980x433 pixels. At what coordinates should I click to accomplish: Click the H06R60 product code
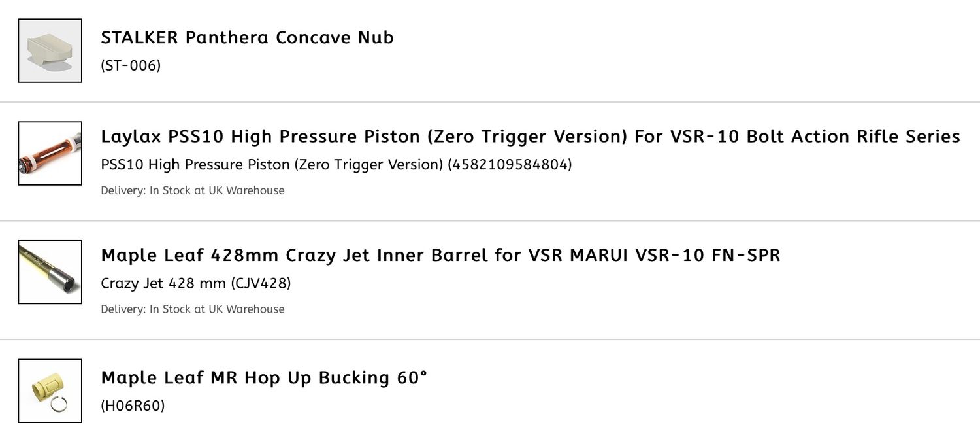133,406
